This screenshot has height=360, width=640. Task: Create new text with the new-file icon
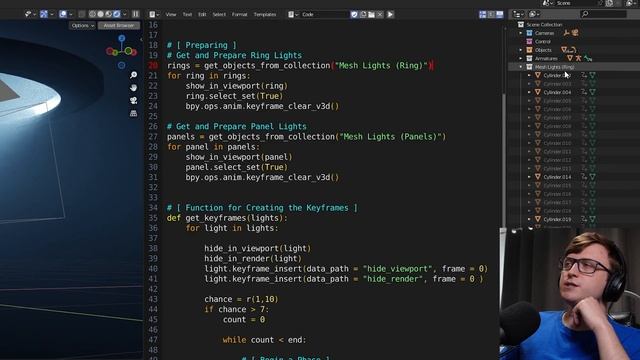(x=363, y=14)
